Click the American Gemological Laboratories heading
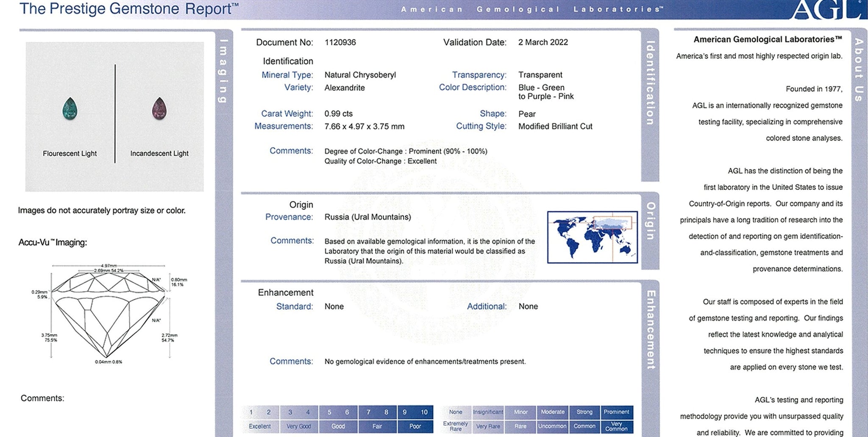 (x=768, y=39)
